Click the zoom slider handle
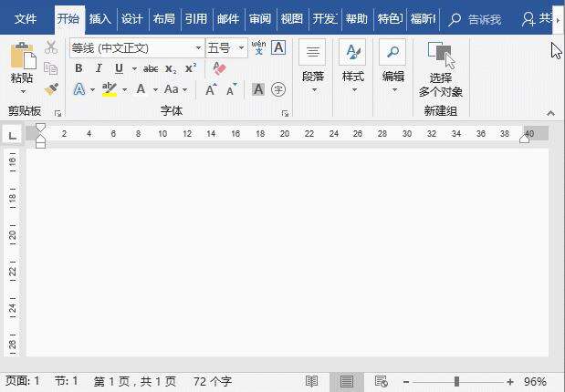The height and width of the screenshot is (392, 565). (456, 381)
